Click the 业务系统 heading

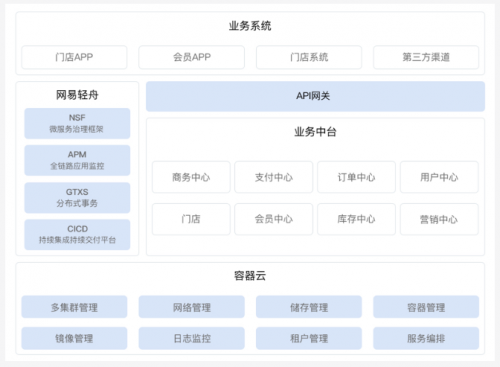(250, 26)
